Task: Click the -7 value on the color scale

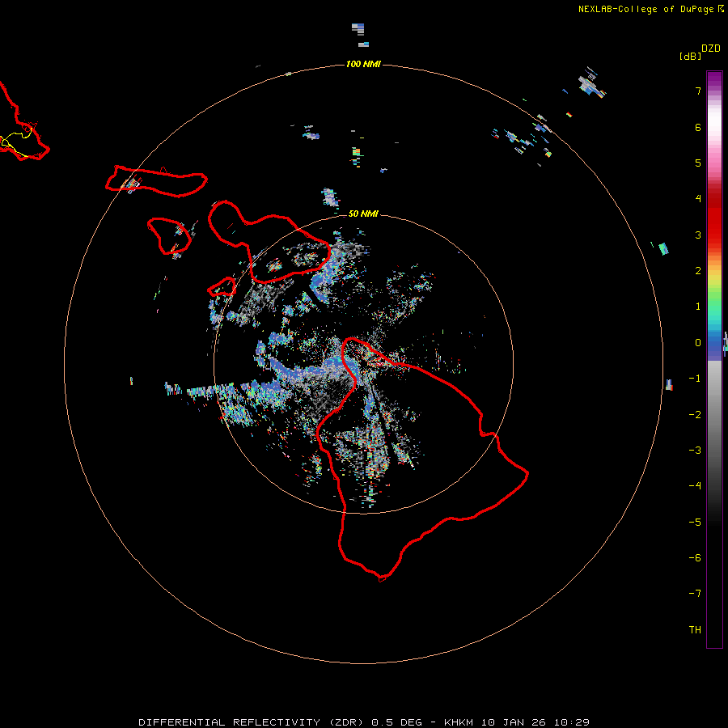Action: 695,594
